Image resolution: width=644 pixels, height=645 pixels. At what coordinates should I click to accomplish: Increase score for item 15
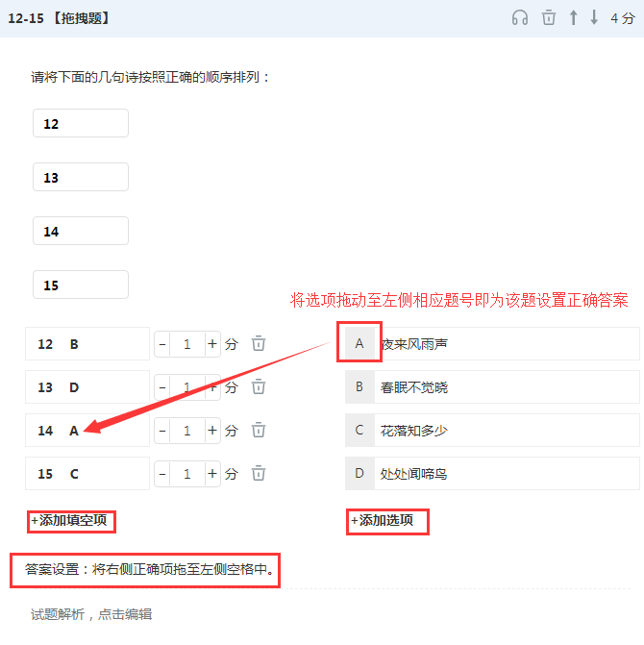coord(212,474)
